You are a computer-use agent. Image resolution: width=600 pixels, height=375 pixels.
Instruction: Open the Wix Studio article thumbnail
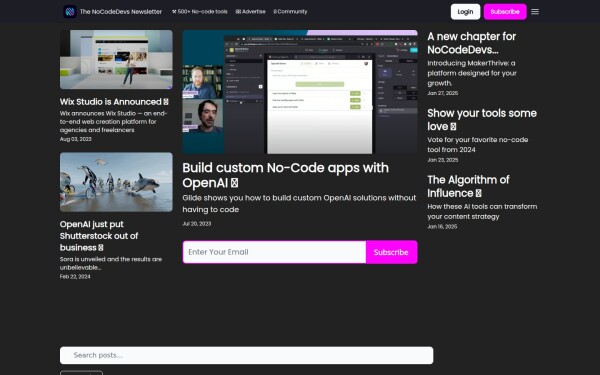tap(116, 59)
